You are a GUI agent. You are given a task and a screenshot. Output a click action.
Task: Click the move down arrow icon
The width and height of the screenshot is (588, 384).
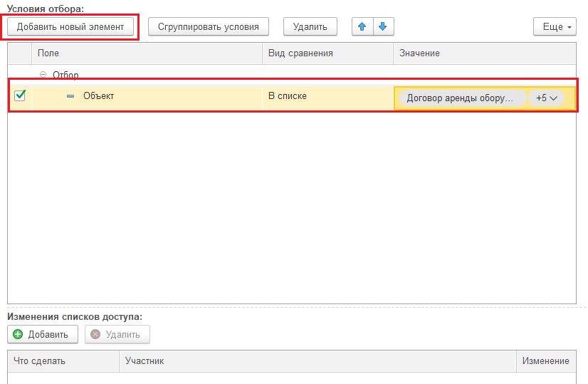click(383, 27)
